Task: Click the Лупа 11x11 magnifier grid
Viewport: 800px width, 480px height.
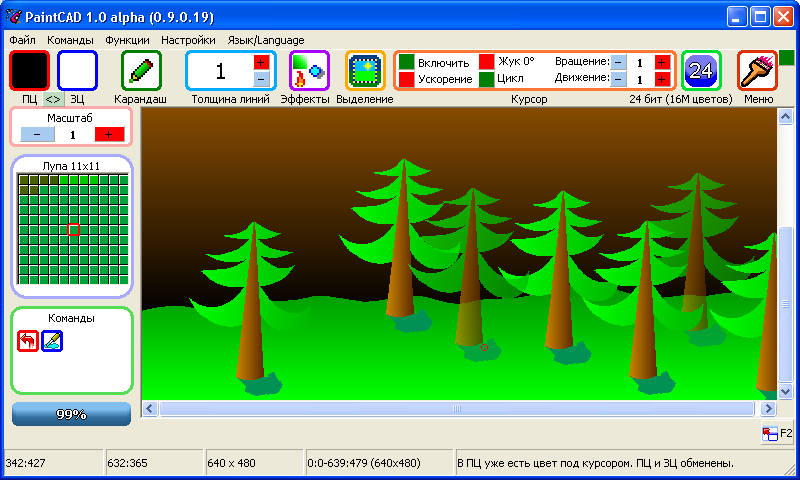Action: coord(73,229)
